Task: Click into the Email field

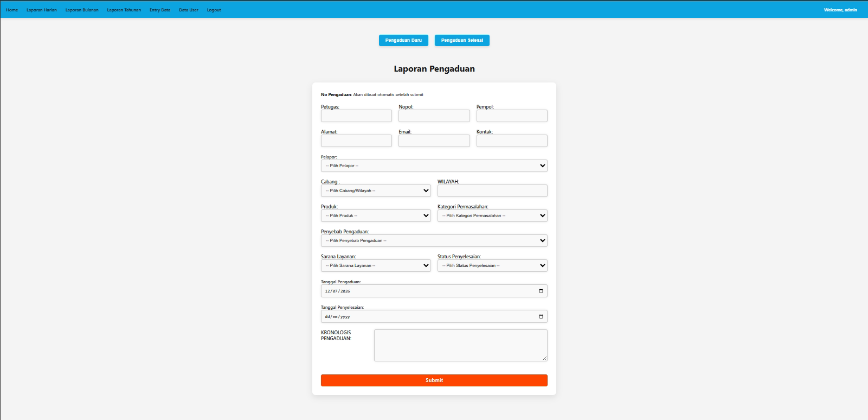Action: pyautogui.click(x=434, y=141)
